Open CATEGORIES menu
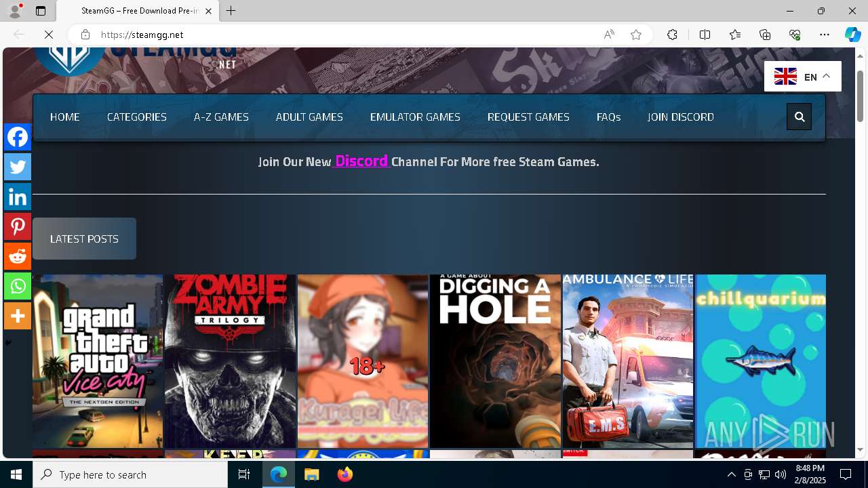 tap(137, 117)
